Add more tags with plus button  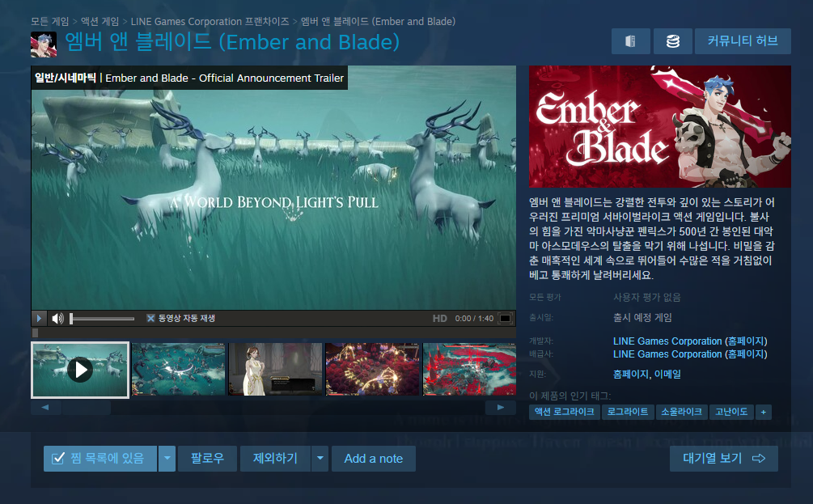point(763,412)
